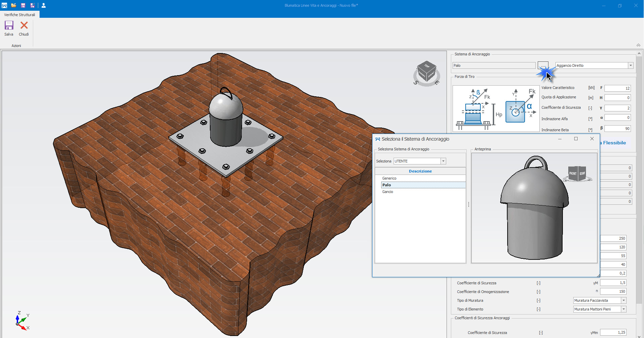Select the Verifiche Strutturali tab

pos(20,15)
